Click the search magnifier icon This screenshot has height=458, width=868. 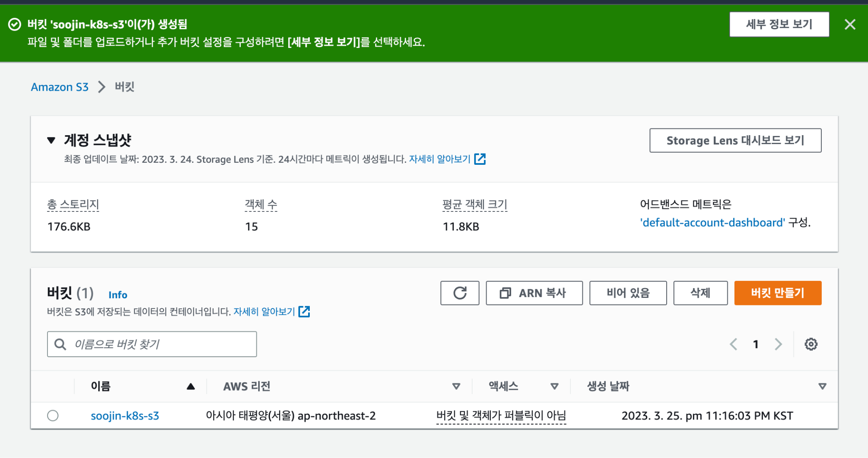[x=61, y=344]
